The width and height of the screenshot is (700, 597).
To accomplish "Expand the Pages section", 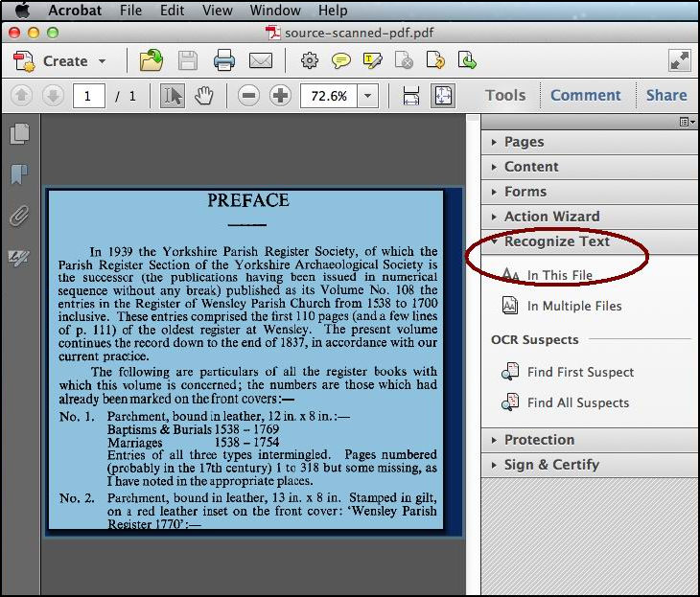I will [x=590, y=143].
